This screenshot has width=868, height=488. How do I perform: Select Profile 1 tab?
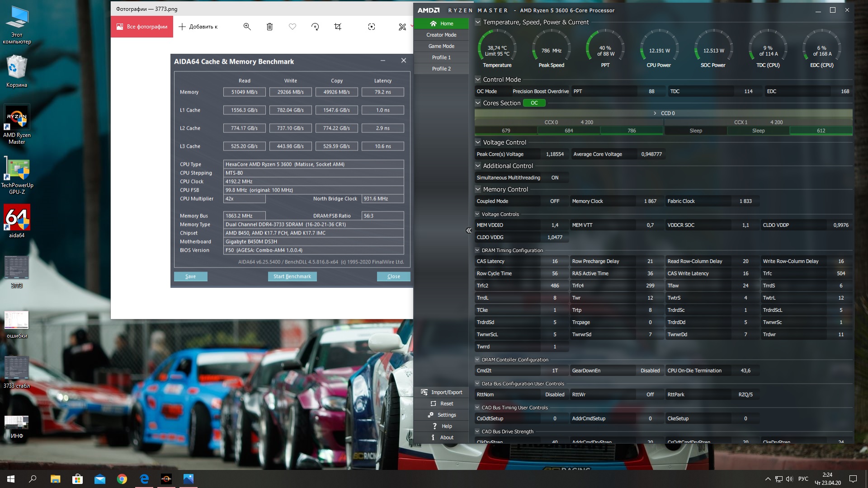point(441,57)
